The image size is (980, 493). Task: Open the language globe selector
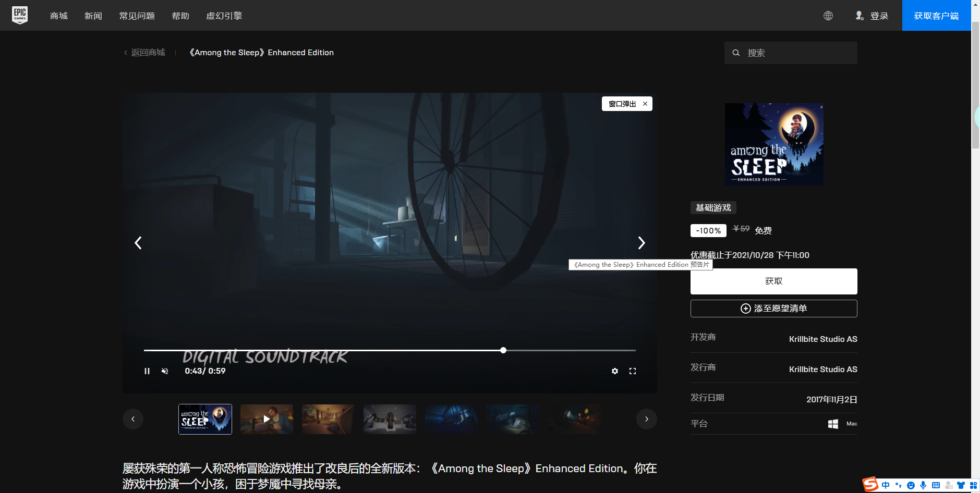(x=828, y=16)
